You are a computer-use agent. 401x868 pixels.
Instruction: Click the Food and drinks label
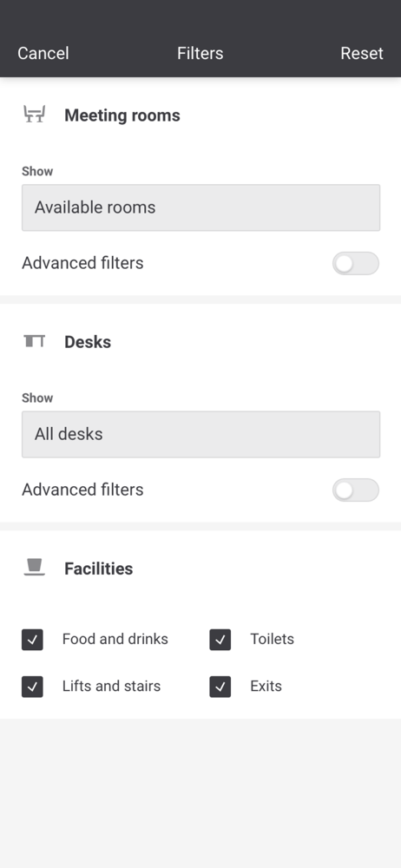(x=115, y=639)
